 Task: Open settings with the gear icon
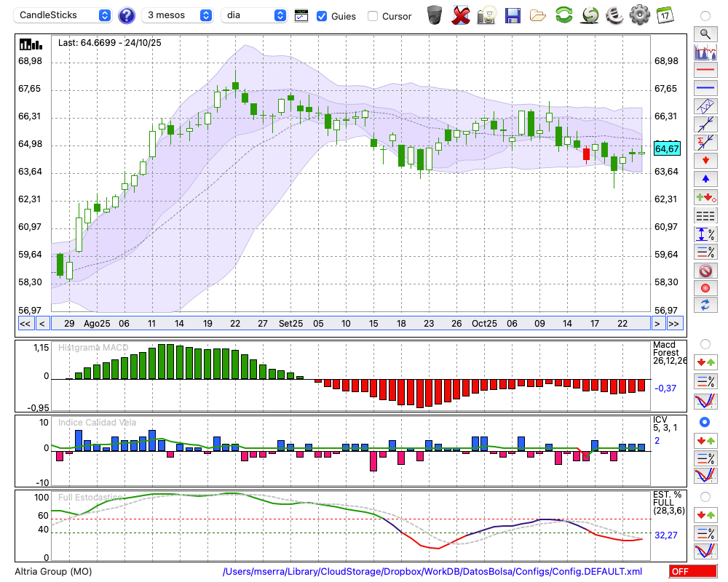pos(639,15)
